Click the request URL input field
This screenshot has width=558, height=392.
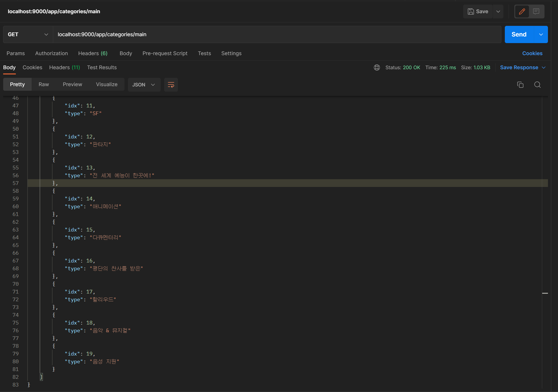click(x=277, y=34)
